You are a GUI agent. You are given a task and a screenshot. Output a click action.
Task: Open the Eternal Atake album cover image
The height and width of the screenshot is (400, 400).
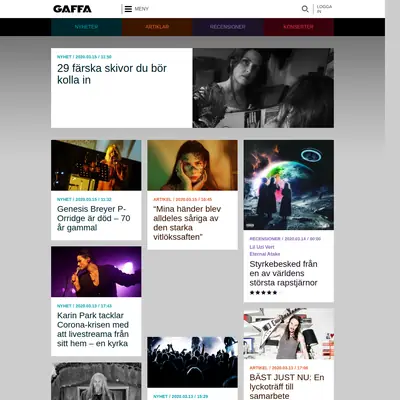pos(289,185)
